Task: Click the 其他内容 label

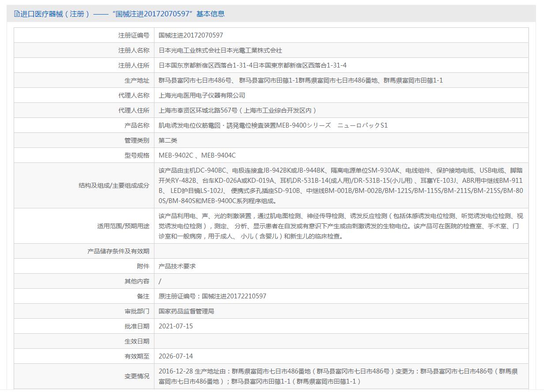Action: [x=137, y=281]
